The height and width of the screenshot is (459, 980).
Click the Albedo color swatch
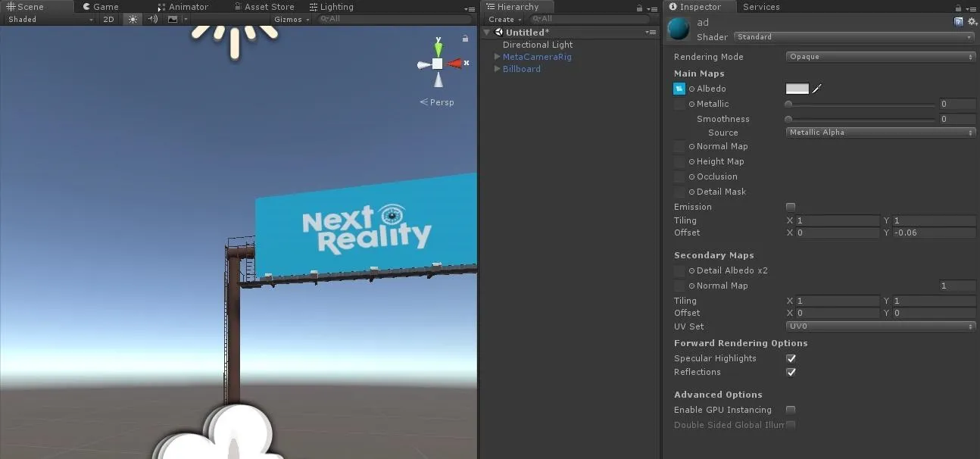(x=797, y=89)
